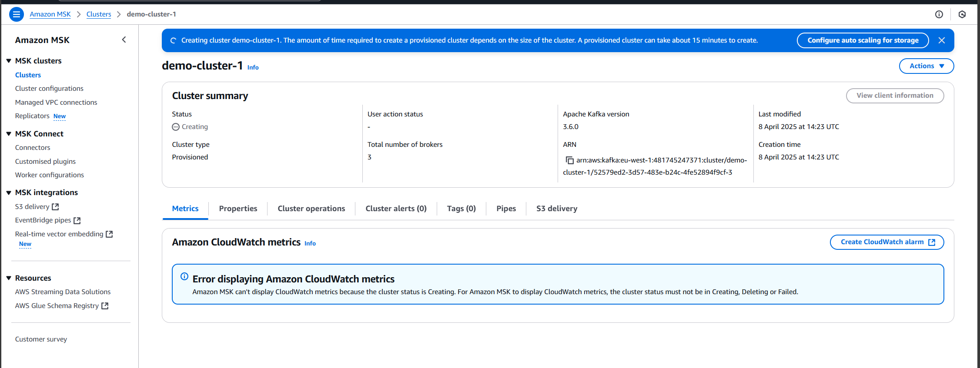This screenshot has width=980, height=368.
Task: Click the Error displaying Amazon CloudWatch metrics heading
Action: 294,279
